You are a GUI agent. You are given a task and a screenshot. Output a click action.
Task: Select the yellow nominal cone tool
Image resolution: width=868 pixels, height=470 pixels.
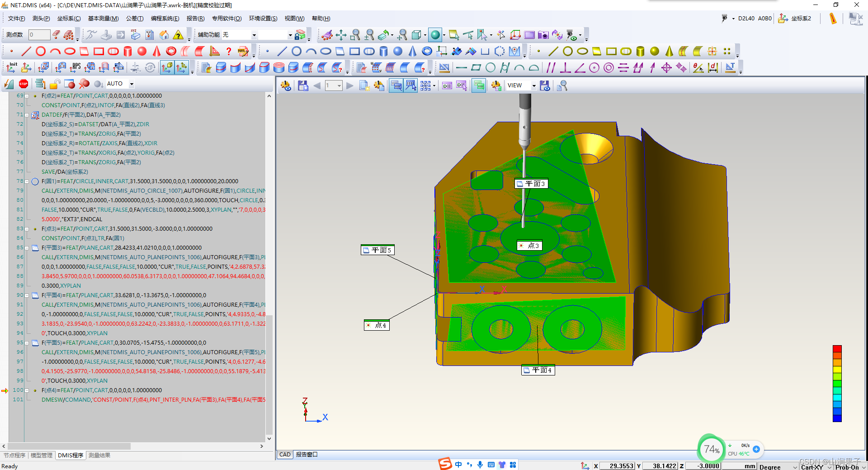(x=669, y=51)
